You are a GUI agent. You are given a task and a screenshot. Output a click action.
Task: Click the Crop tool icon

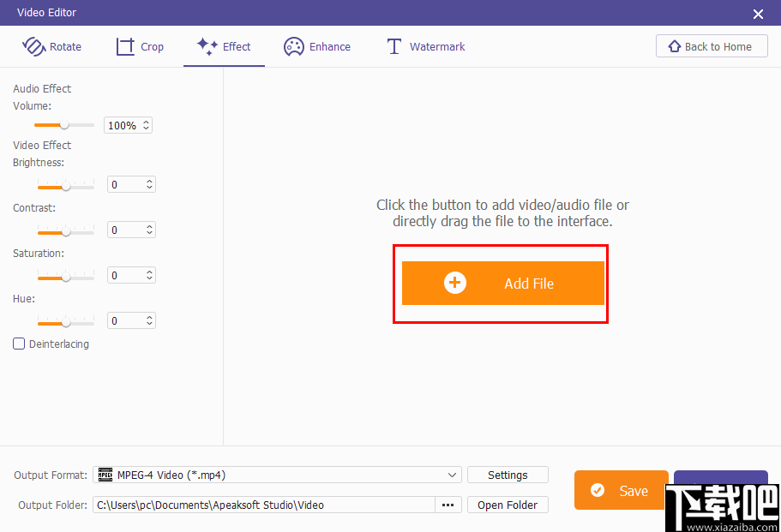tap(126, 46)
